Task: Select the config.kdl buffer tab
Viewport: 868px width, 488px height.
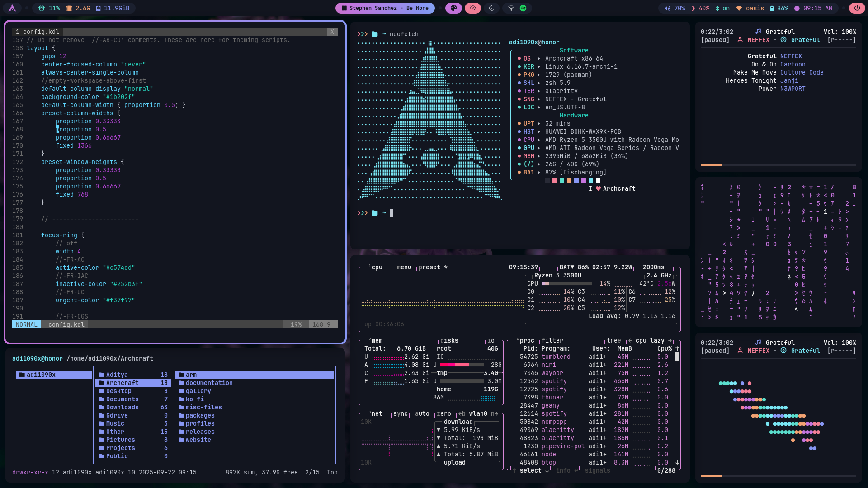Action: (38, 32)
